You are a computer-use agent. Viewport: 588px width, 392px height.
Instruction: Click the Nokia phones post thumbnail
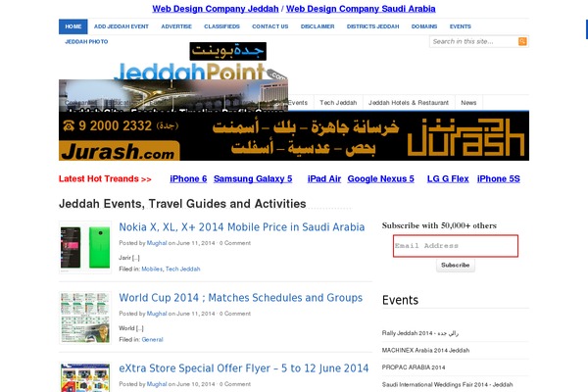tap(85, 248)
